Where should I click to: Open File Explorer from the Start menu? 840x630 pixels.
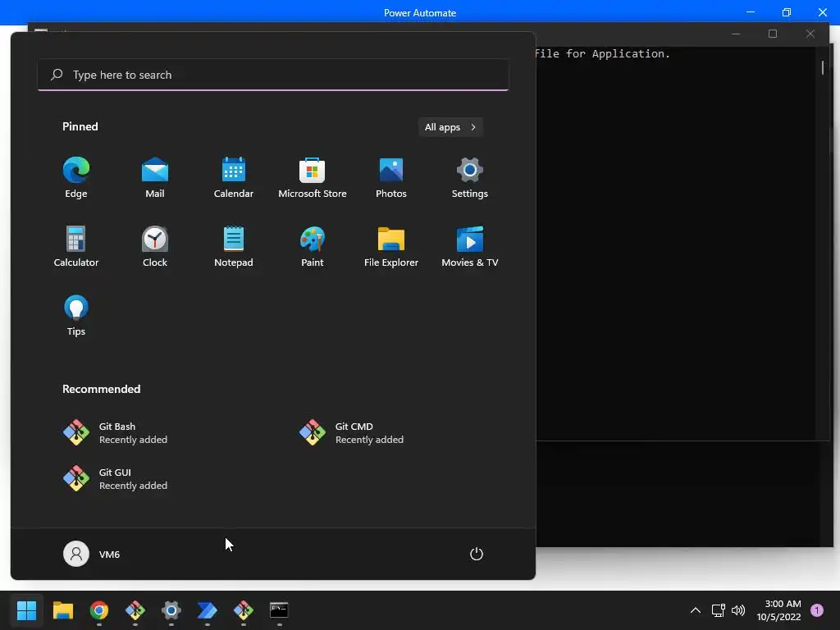coord(391,246)
